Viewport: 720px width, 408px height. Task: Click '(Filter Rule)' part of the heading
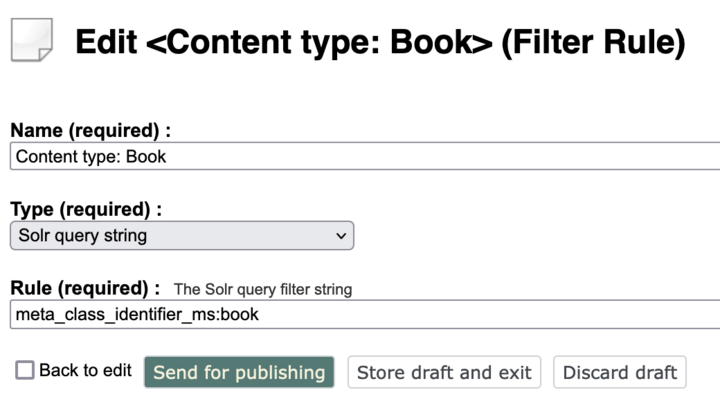coord(593,42)
